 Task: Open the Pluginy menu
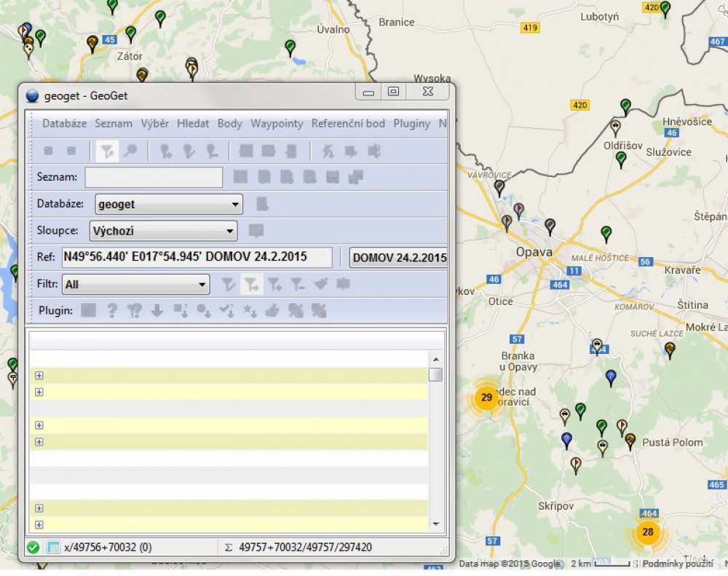click(x=412, y=123)
